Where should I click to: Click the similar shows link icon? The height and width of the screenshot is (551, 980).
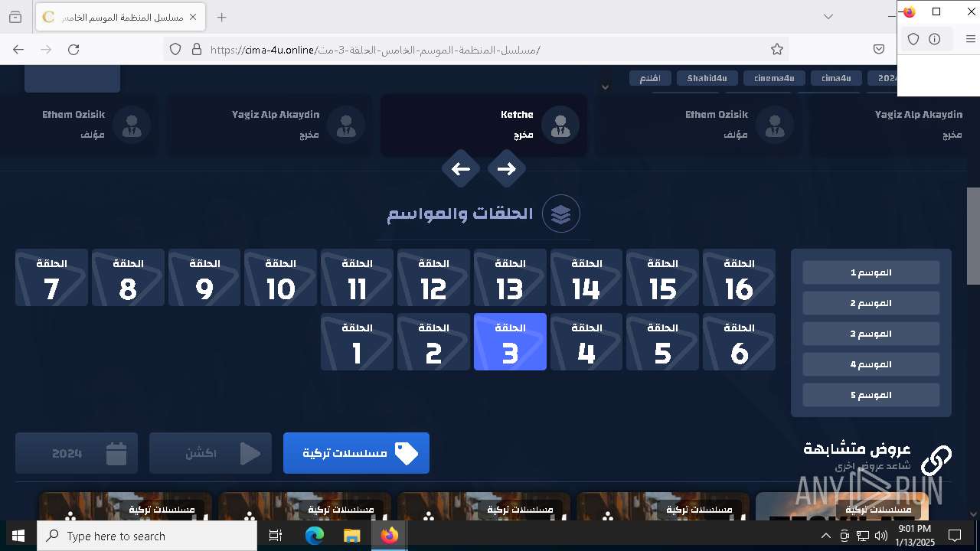(x=936, y=460)
